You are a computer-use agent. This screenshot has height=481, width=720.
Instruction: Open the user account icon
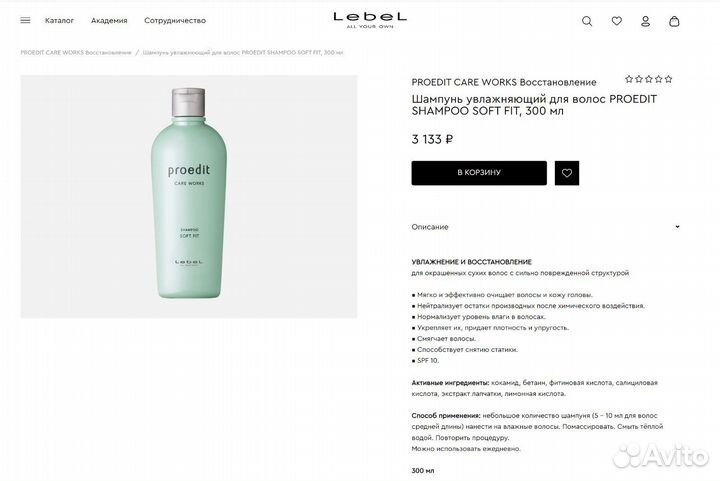[x=645, y=21]
